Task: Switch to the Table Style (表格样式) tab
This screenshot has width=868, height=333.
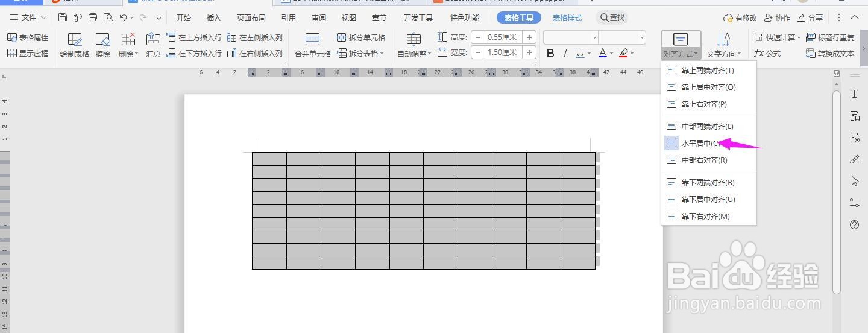Action: [x=567, y=17]
